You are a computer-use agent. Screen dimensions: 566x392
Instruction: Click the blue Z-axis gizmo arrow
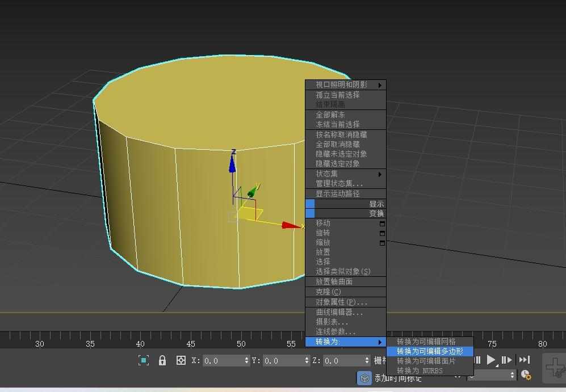point(232,163)
